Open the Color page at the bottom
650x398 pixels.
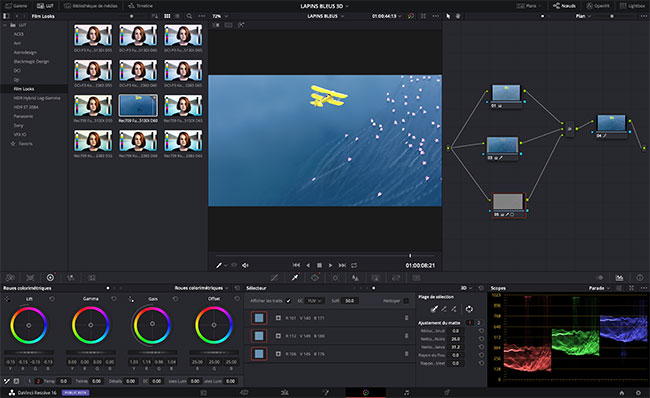pyautogui.click(x=366, y=392)
